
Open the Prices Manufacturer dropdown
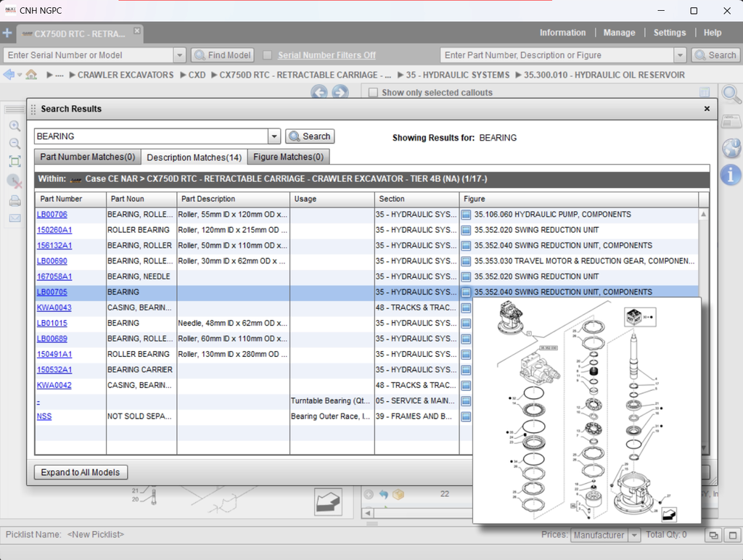tap(634, 535)
